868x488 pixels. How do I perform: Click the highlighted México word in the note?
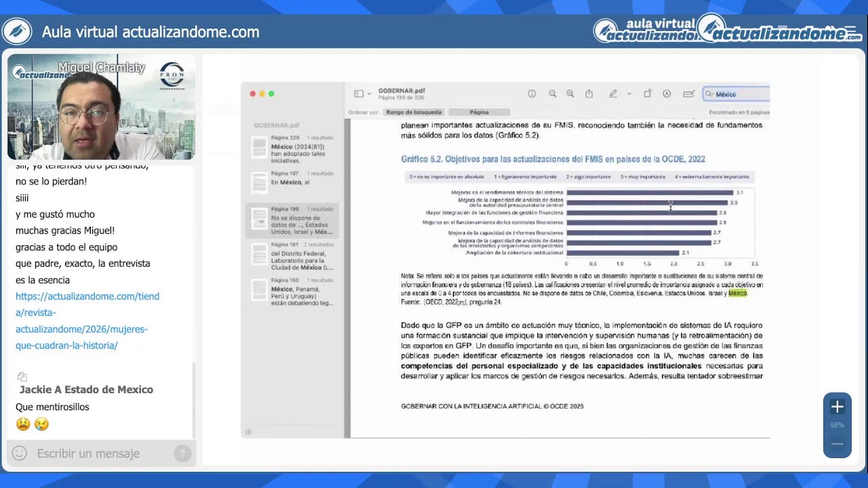[x=738, y=293]
